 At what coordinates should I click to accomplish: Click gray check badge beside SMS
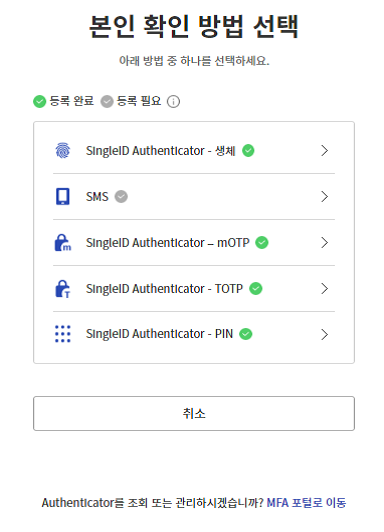click(x=121, y=196)
